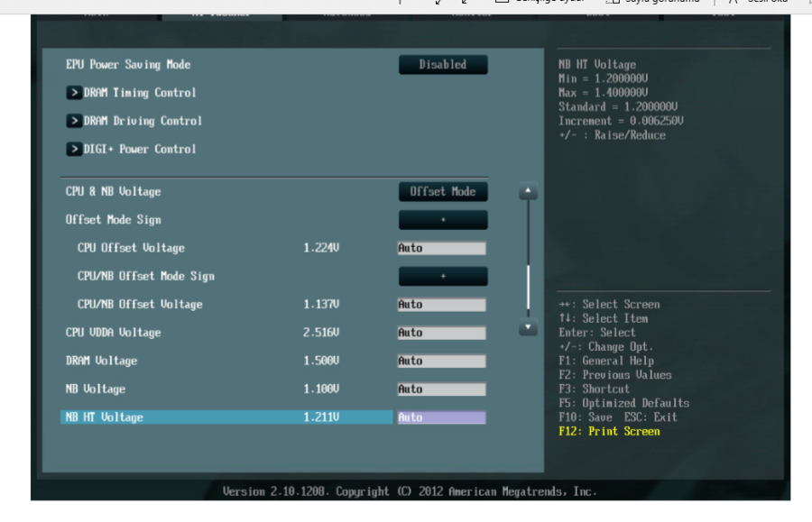
Task: Select the CPU Offset Voltage label
Action: [131, 248]
